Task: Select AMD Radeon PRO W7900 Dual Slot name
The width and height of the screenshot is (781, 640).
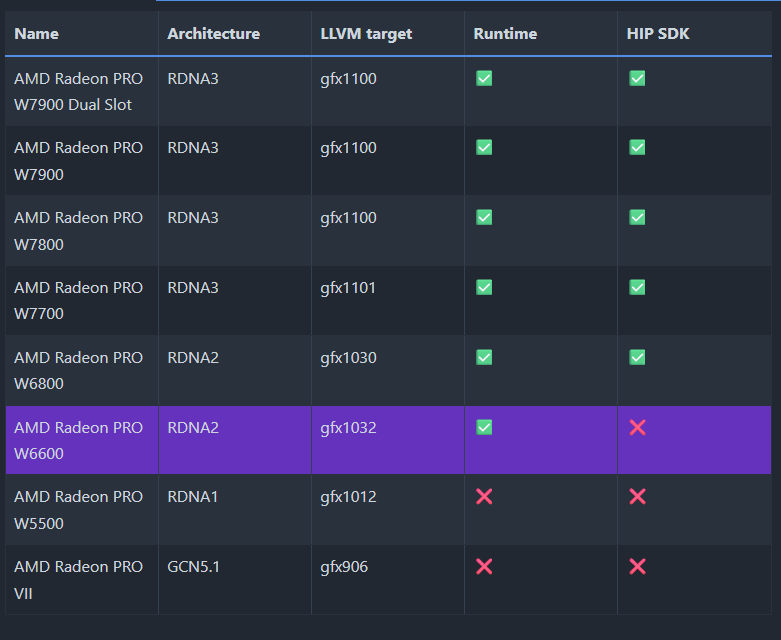Action: tap(79, 92)
